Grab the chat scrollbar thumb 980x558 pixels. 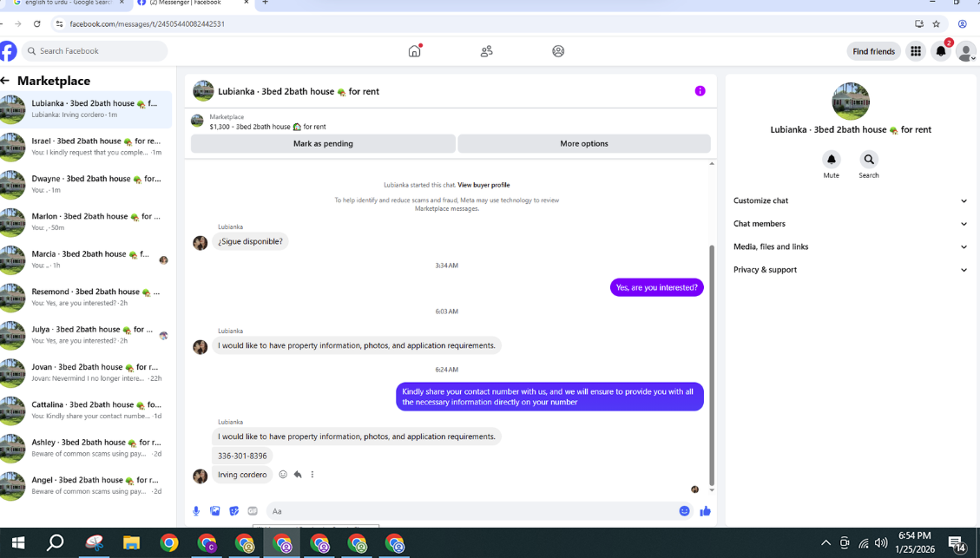(711, 365)
